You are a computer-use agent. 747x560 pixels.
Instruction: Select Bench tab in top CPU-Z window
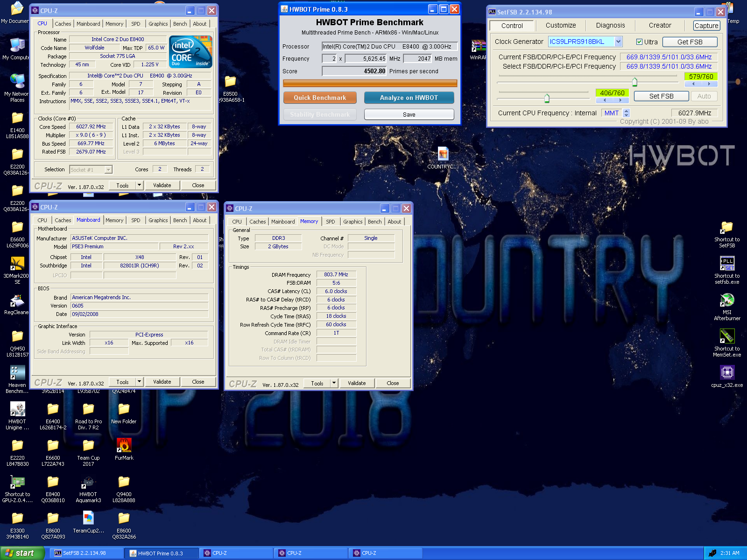[180, 24]
